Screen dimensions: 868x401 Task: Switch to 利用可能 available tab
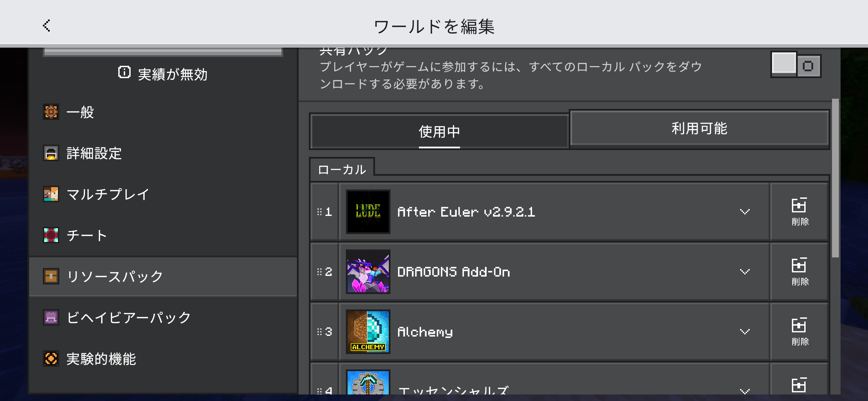click(x=699, y=129)
